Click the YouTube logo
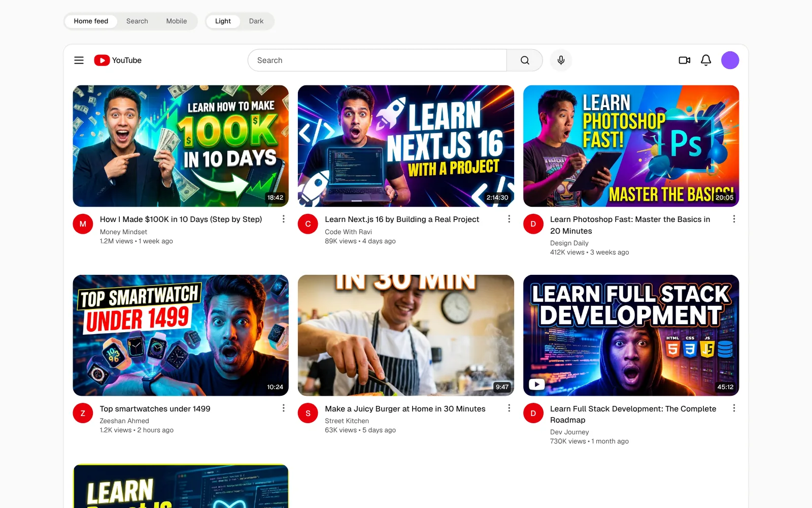 [x=118, y=60]
